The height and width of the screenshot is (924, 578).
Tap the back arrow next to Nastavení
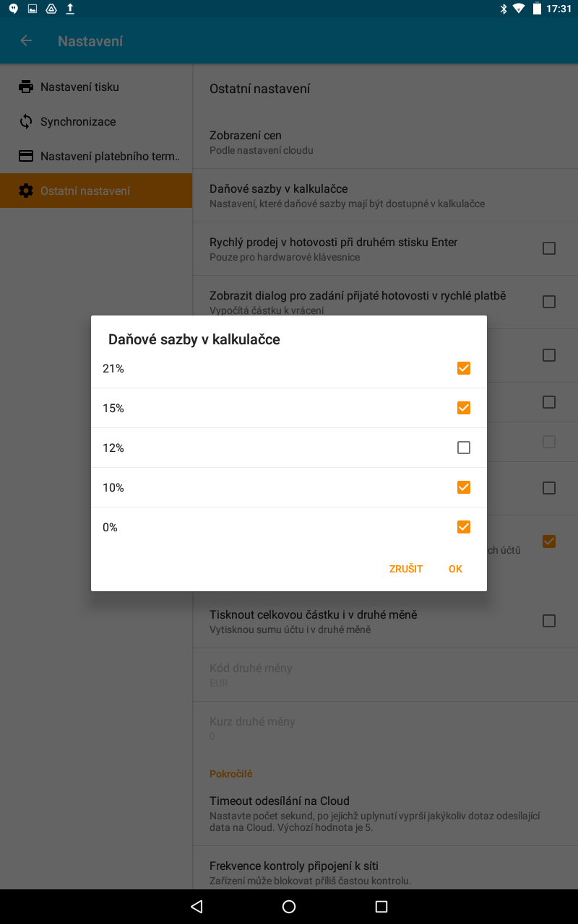pyautogui.click(x=26, y=41)
